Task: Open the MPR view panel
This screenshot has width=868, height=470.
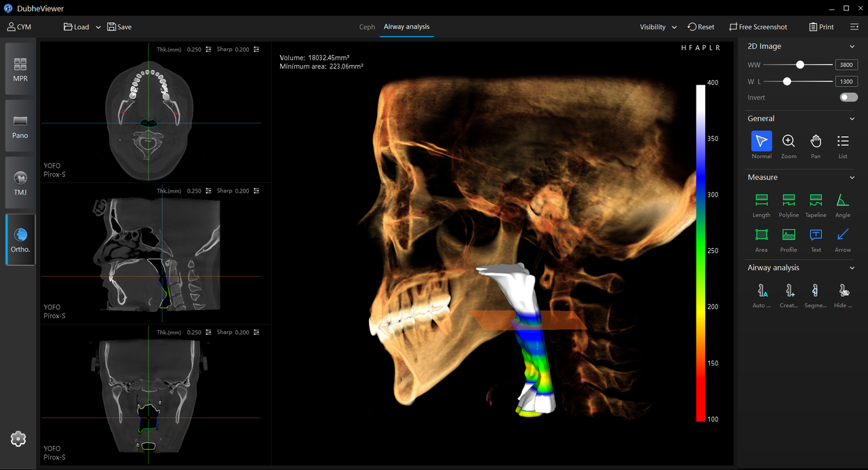Action: [x=20, y=68]
